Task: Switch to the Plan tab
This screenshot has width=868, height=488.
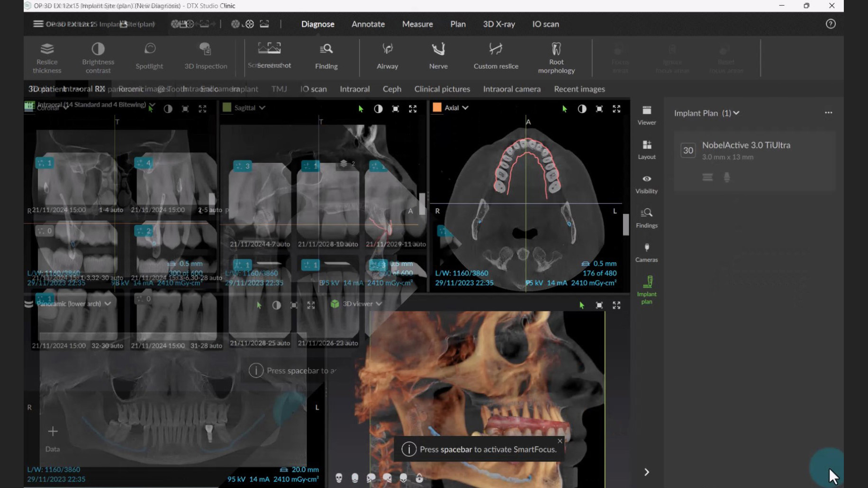Action: (x=458, y=24)
